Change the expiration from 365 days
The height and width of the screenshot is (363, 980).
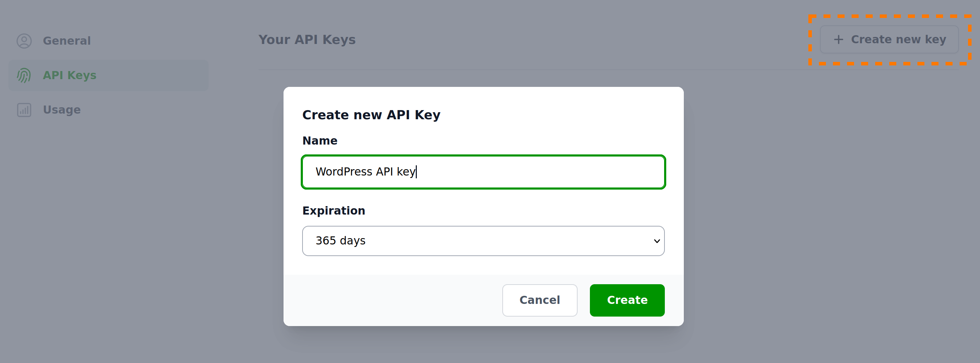(x=483, y=241)
